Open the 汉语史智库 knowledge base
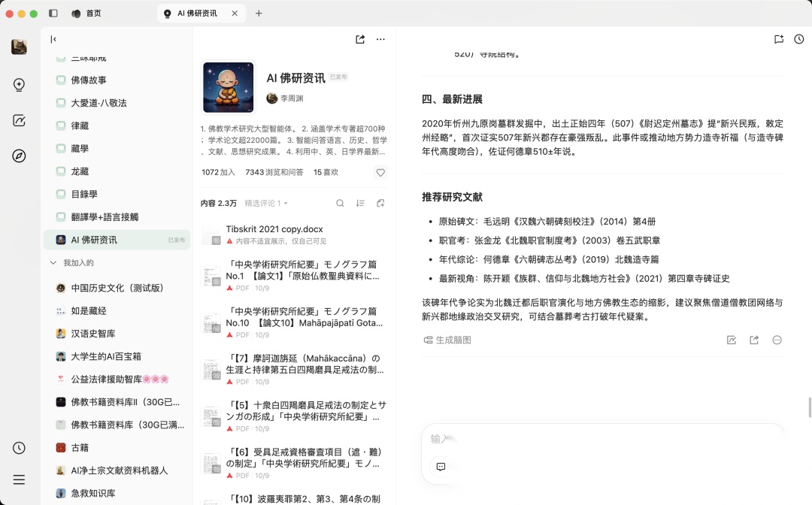The image size is (812, 505). click(x=117, y=334)
